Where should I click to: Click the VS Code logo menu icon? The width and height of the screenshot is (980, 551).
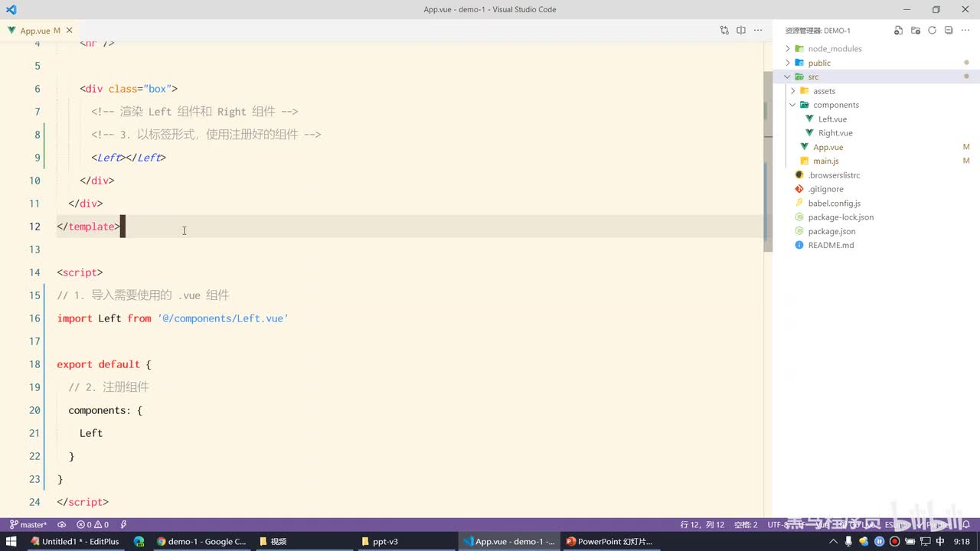pos(11,9)
